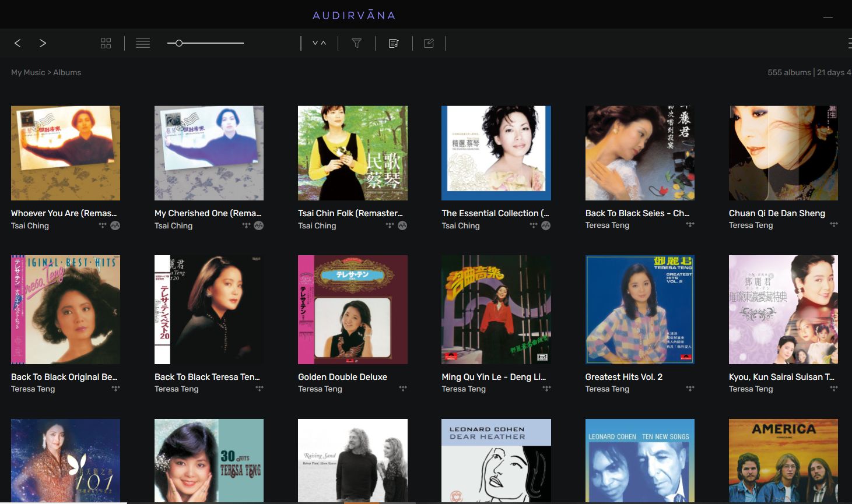
Task: Open the playlist icon in toolbar
Action: click(x=394, y=43)
